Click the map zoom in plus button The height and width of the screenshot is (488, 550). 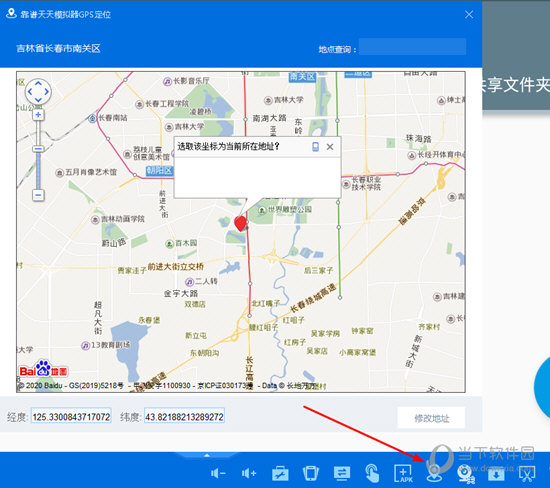pyautogui.click(x=38, y=115)
